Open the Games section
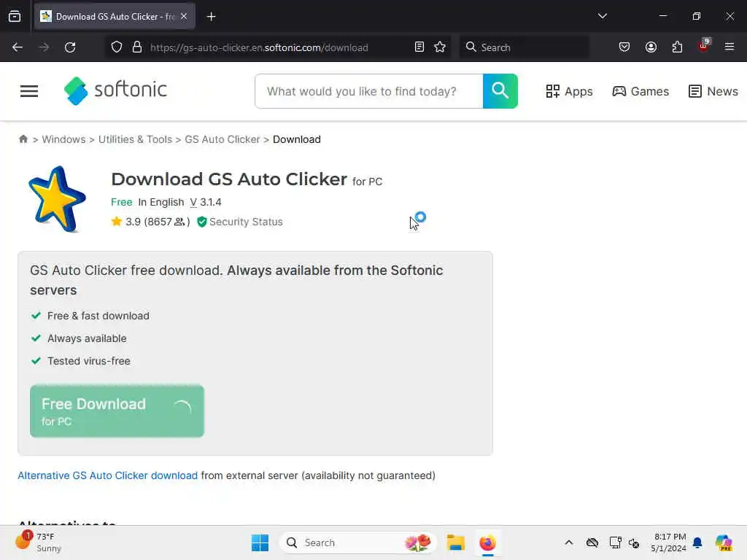The image size is (747, 560). tap(640, 91)
